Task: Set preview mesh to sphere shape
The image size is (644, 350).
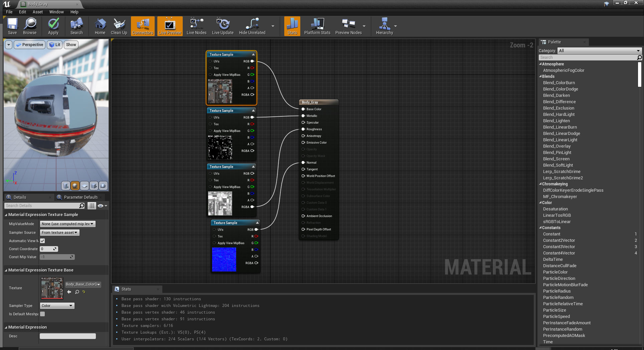Action: [75, 186]
